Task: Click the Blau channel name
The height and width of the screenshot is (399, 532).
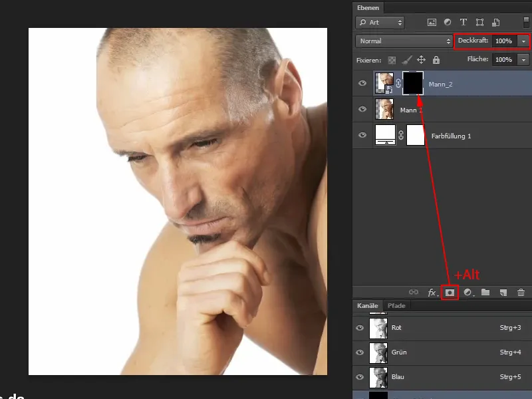Action: click(x=398, y=377)
